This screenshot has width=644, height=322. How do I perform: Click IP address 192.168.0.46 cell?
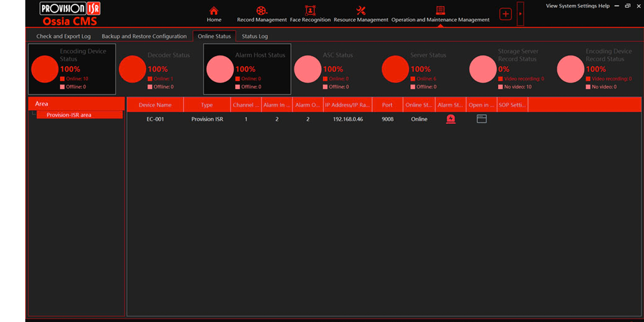pyautogui.click(x=348, y=119)
